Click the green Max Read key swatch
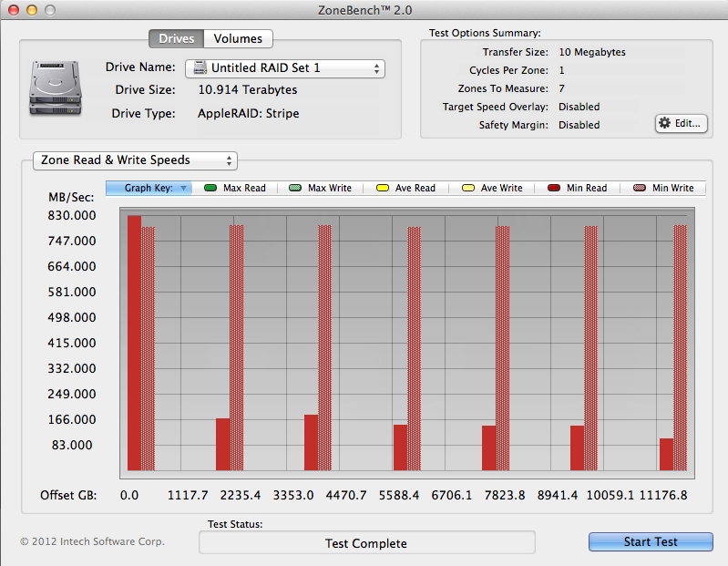Image resolution: width=728 pixels, height=566 pixels. pos(210,188)
